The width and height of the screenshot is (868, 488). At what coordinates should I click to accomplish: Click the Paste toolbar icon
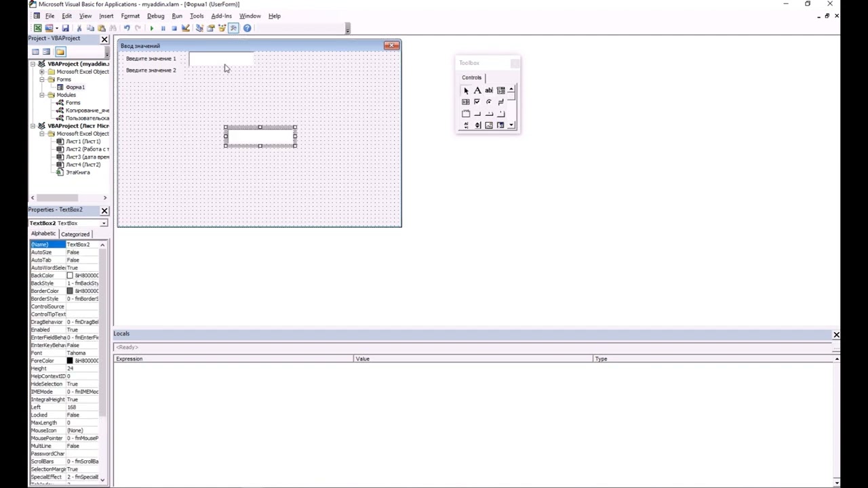(x=102, y=28)
